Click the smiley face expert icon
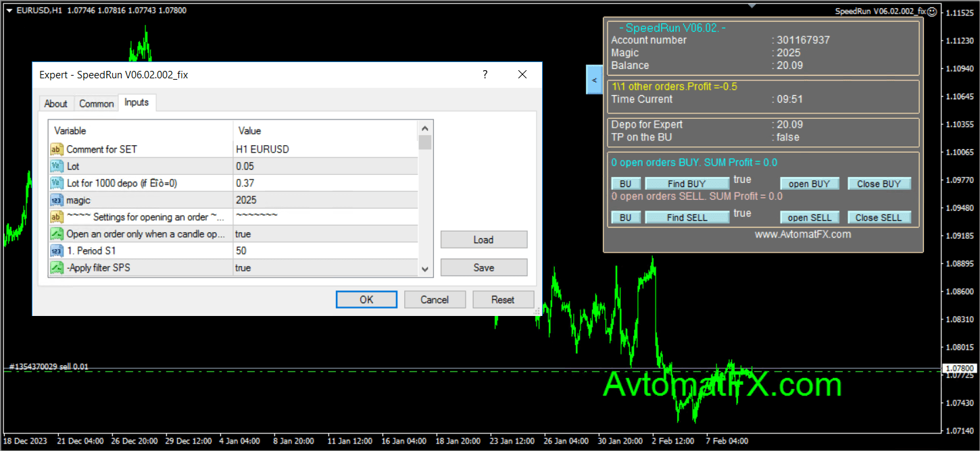The image size is (980, 451). (x=931, y=11)
